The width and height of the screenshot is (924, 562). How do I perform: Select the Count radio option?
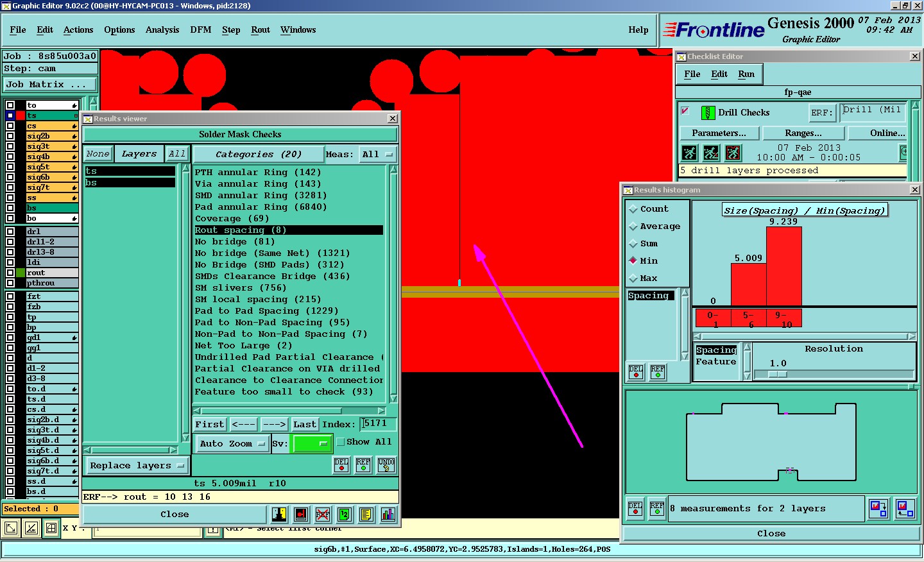pos(633,209)
